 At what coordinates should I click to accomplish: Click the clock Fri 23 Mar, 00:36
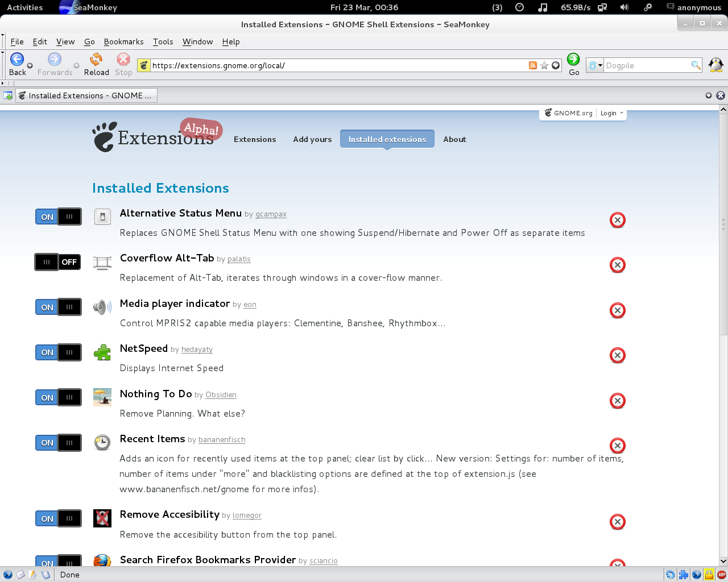[364, 7]
